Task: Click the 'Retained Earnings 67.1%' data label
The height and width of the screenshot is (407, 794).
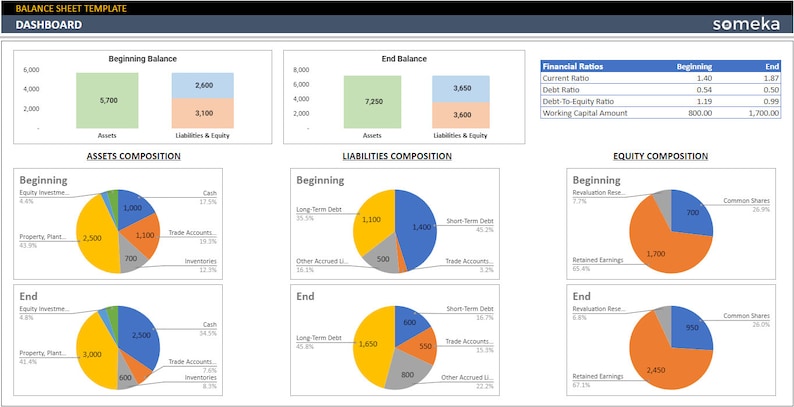Action: tap(598, 381)
